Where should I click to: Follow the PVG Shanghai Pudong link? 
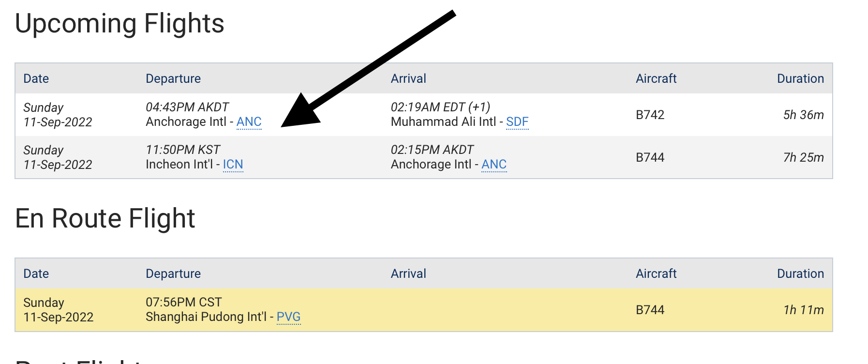click(x=288, y=317)
